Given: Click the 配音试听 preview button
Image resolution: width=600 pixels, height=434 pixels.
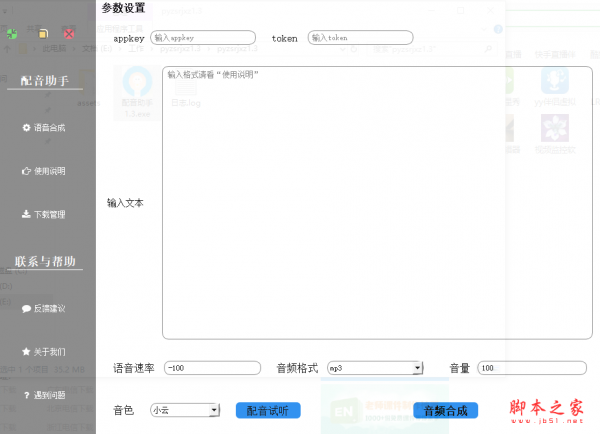Looking at the screenshot, I should coord(268,411).
